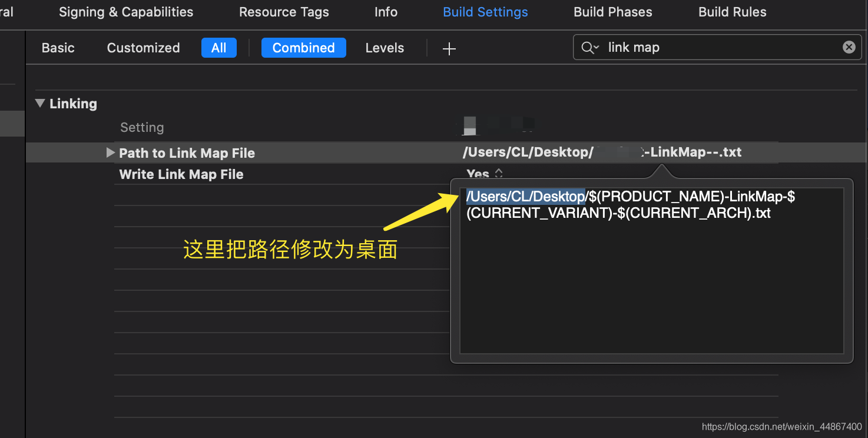Open the Build Rules tab
Image resolution: width=868 pixels, height=438 pixels.
pyautogui.click(x=733, y=12)
